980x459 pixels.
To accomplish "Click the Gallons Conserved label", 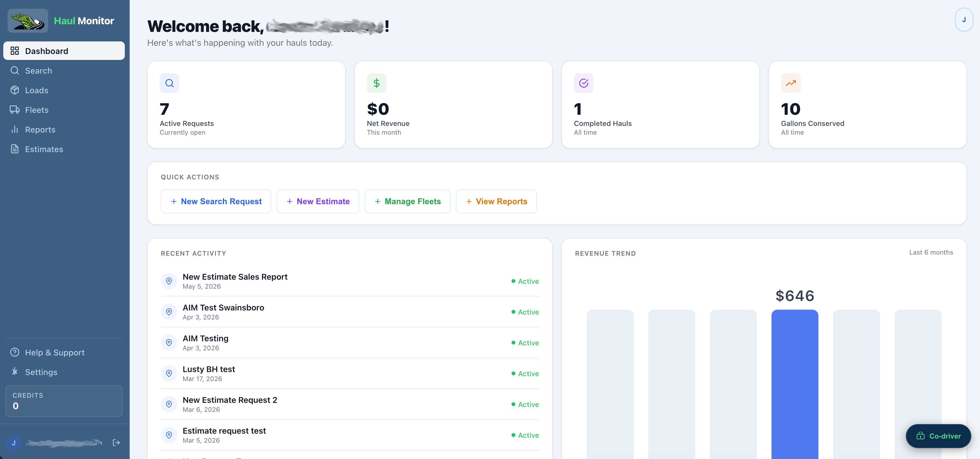I will tap(813, 124).
